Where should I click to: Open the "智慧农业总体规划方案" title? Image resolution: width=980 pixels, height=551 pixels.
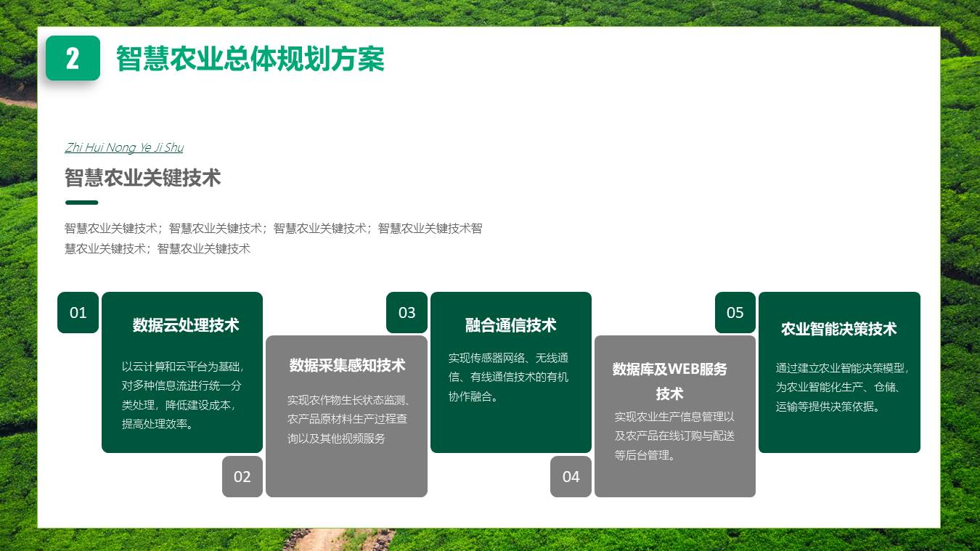[250, 60]
